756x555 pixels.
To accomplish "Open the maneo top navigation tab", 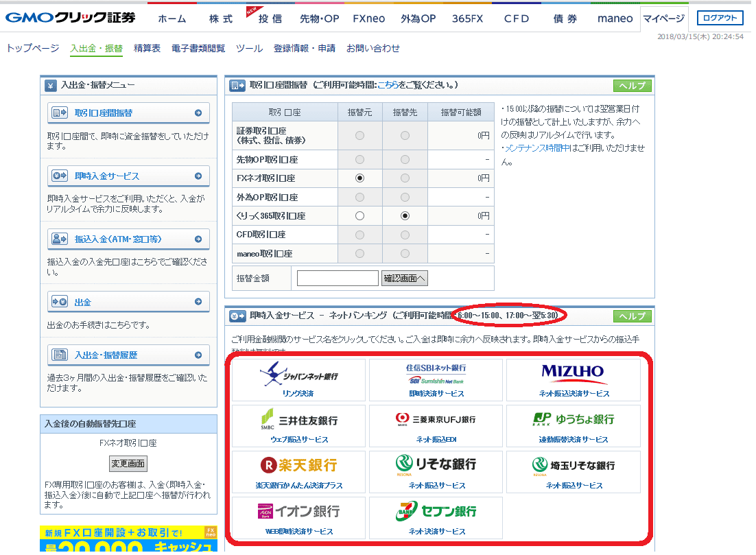I will click(615, 19).
